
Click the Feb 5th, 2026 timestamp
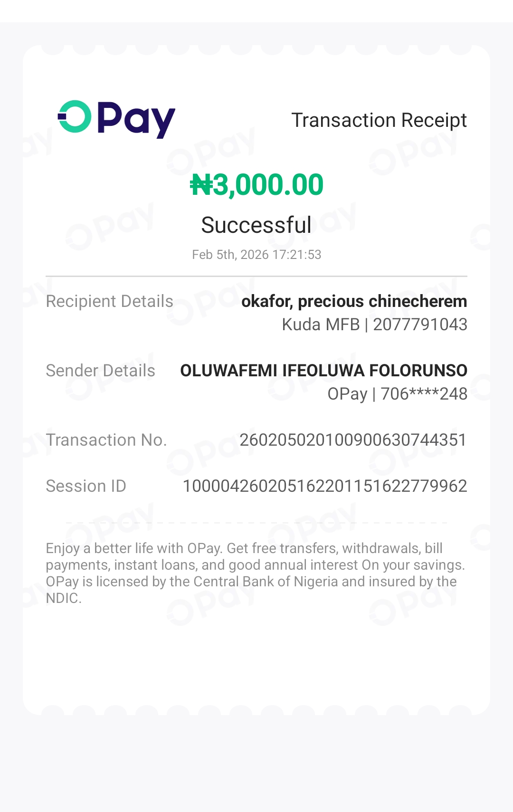(256, 255)
